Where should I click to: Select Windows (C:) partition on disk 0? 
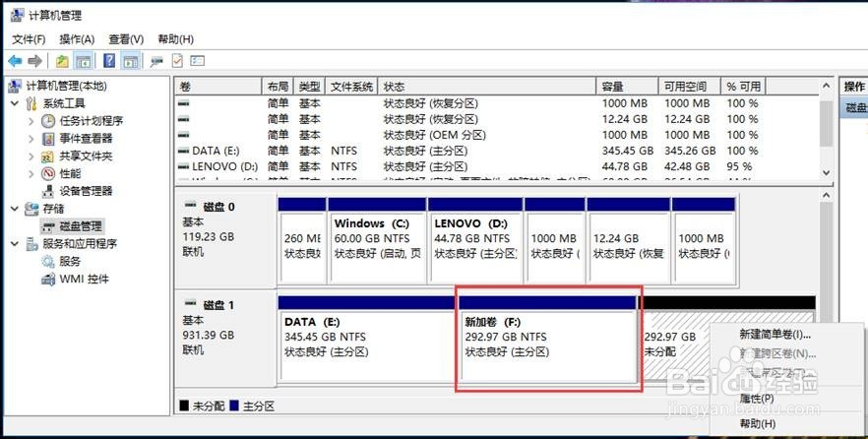tap(377, 239)
